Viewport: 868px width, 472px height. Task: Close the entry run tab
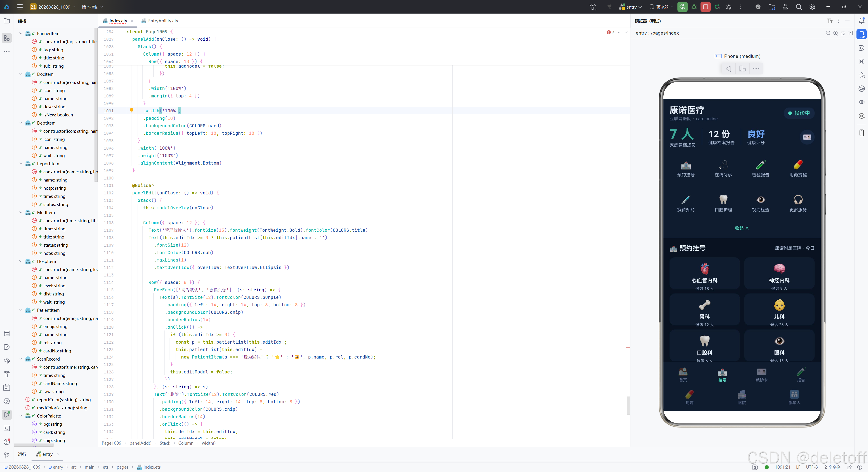[x=58, y=454]
